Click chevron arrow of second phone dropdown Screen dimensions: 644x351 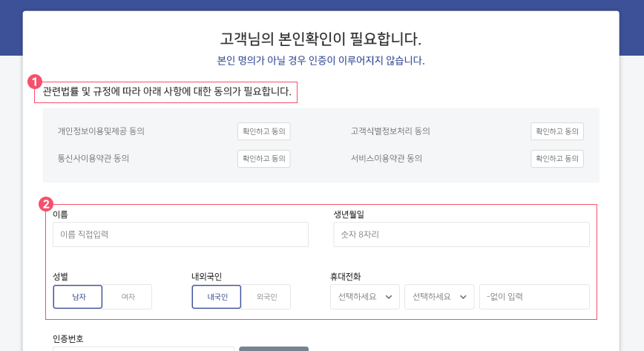click(x=463, y=297)
